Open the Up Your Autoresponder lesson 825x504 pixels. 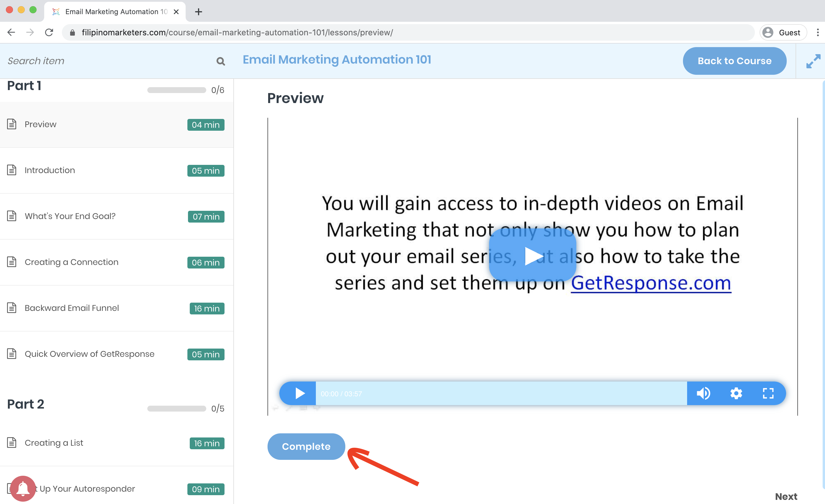(x=116, y=489)
